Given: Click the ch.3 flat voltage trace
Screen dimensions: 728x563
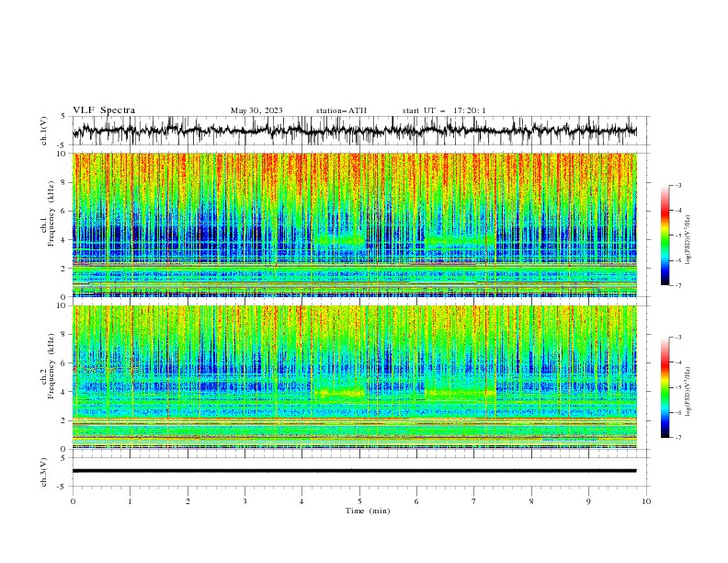Looking at the screenshot, I should coord(354,471).
